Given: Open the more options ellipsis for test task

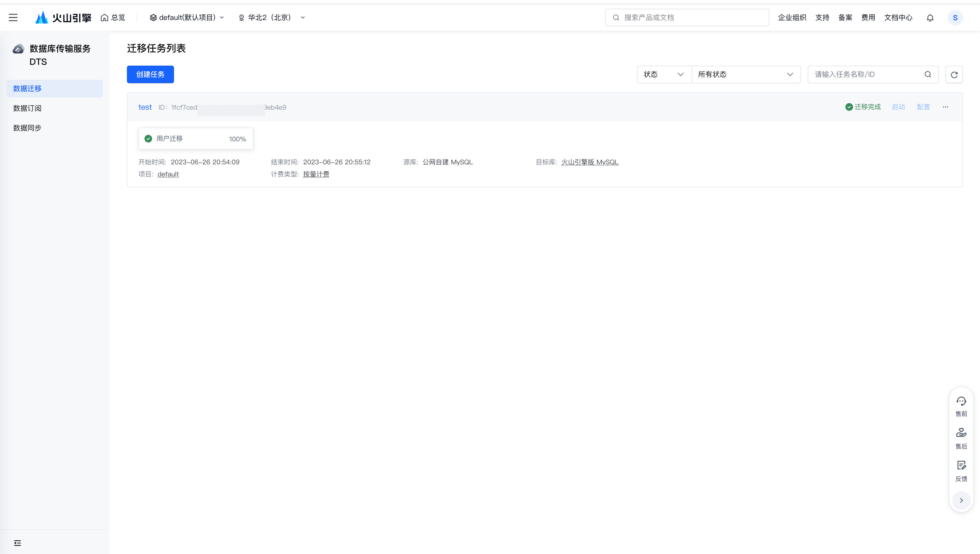Looking at the screenshot, I should (x=945, y=107).
